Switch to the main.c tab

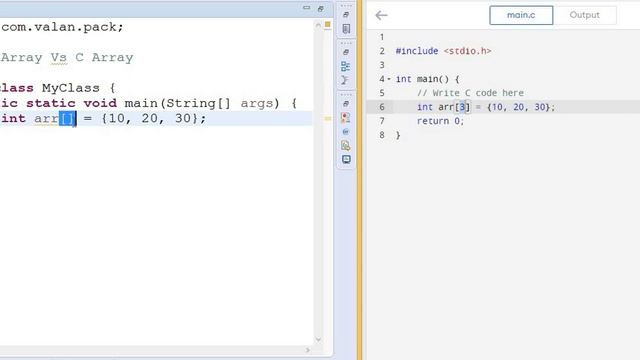[x=521, y=15]
